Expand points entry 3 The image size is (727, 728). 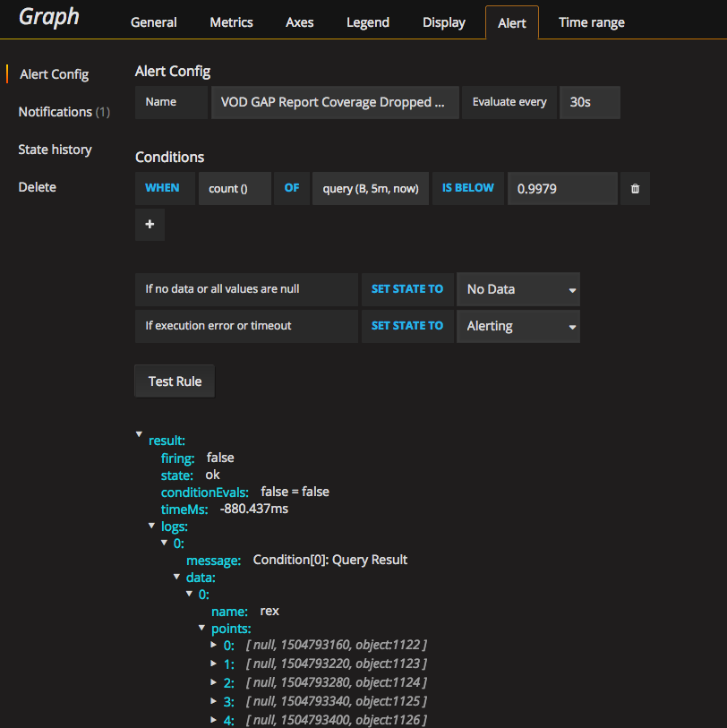[214, 700]
